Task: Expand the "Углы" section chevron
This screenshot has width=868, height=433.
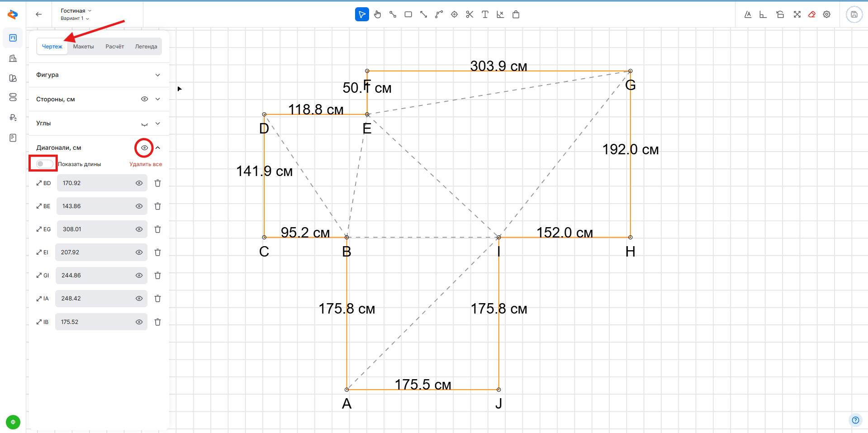Action: 157,124
